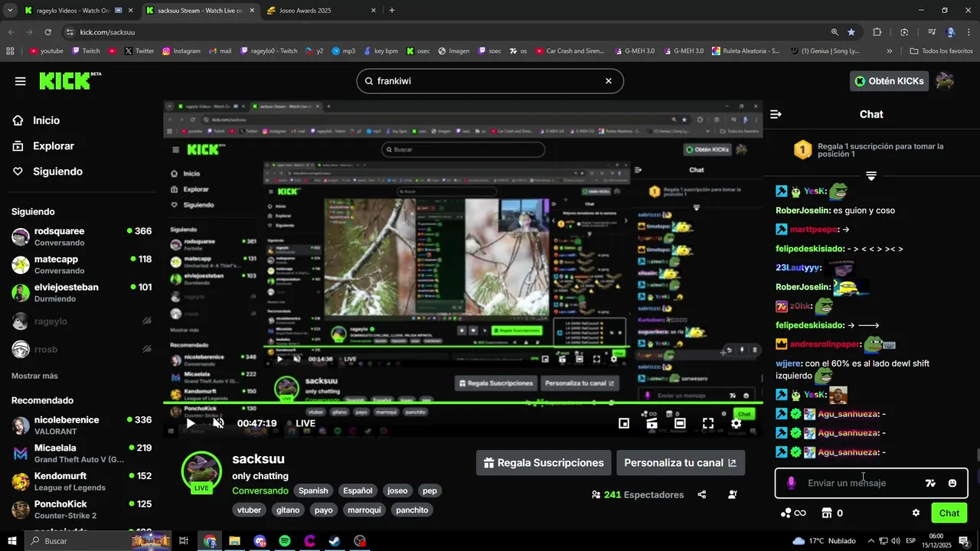This screenshot has height=551, width=980.
Task: Open channel points infinity icon
Action: (793, 513)
